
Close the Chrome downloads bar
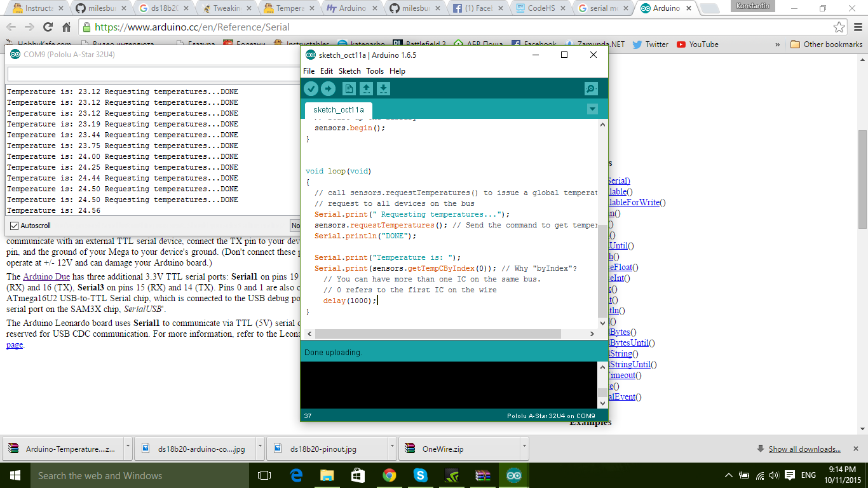856,449
